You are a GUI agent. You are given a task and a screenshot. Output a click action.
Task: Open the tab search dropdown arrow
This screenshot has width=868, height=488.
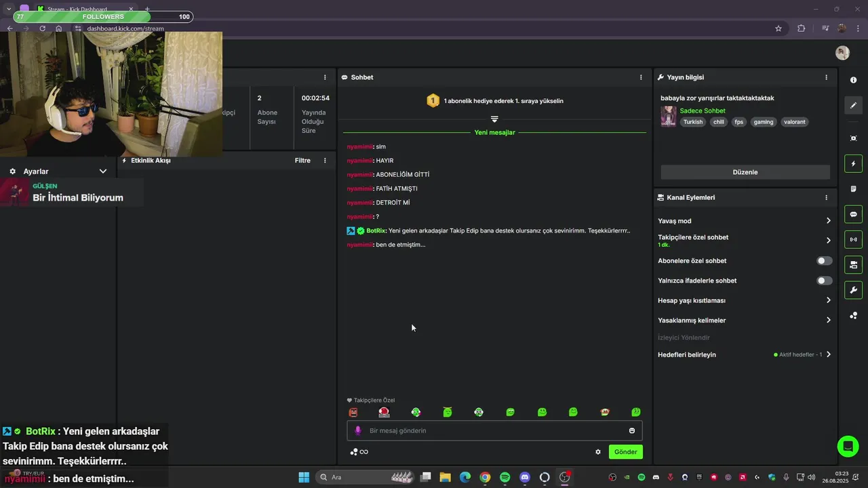(x=8, y=9)
